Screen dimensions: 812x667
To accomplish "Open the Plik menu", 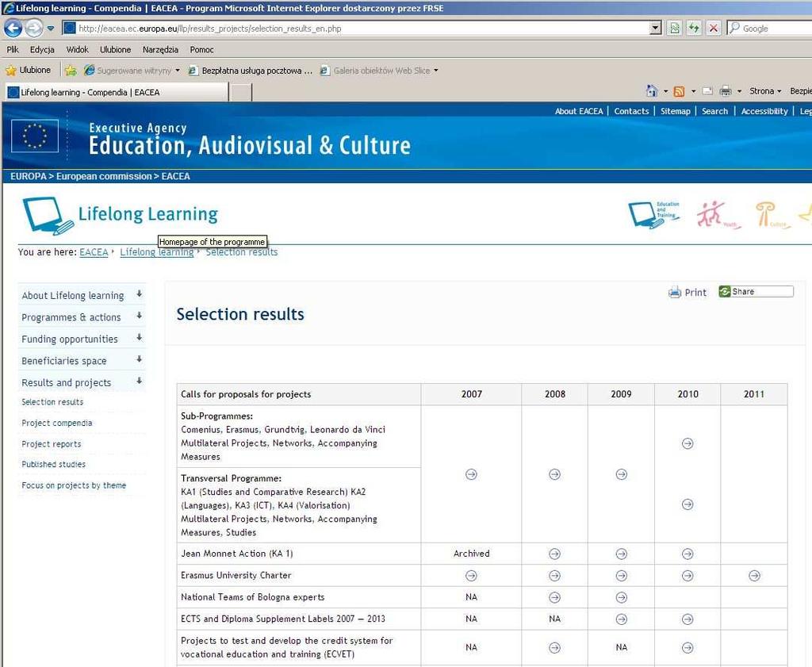I will pos(13,50).
